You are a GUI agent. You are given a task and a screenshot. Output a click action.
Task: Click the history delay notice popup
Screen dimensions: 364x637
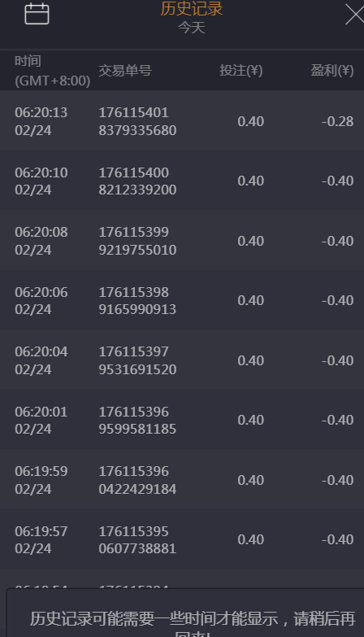coord(185,613)
